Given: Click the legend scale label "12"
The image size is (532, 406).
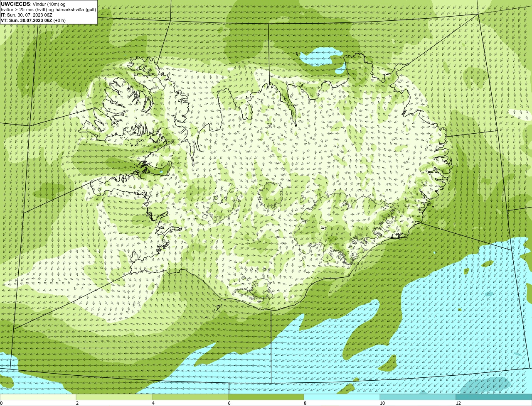Looking at the screenshot, I should click(458, 403).
